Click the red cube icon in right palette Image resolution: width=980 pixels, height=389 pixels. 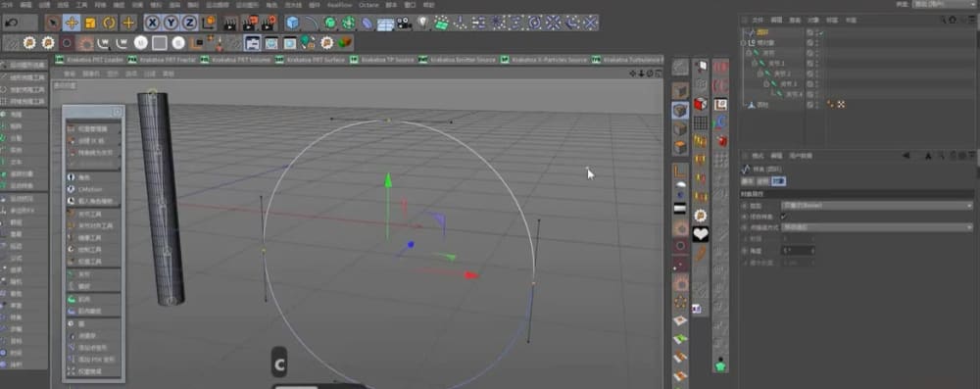700,104
